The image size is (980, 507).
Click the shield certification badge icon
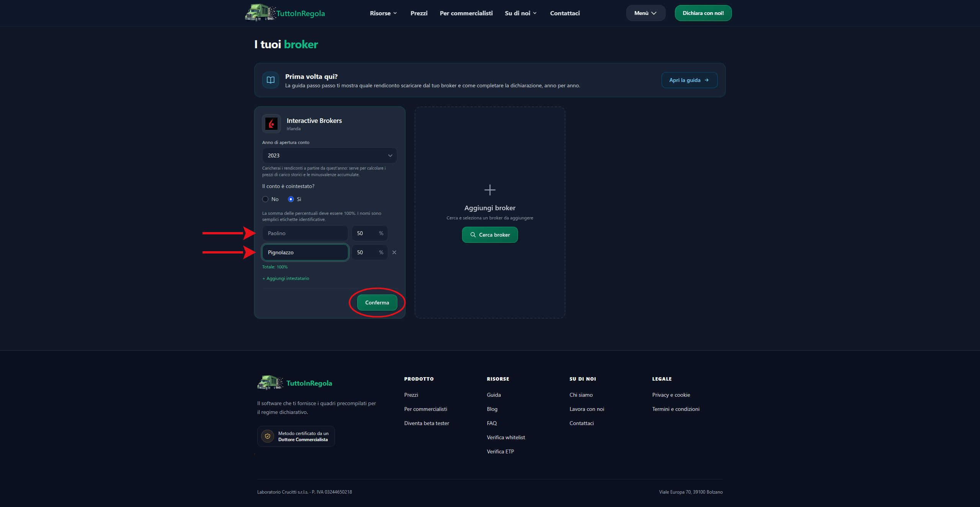point(268,436)
